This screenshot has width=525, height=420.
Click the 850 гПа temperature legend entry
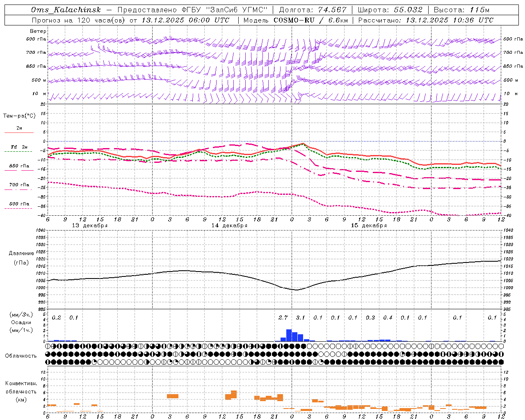pos(19,166)
